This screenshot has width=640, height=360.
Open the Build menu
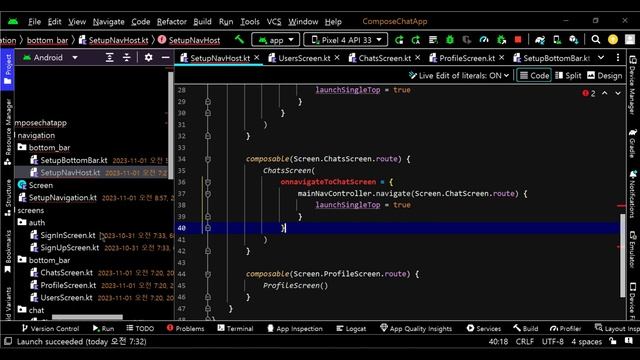pos(202,22)
